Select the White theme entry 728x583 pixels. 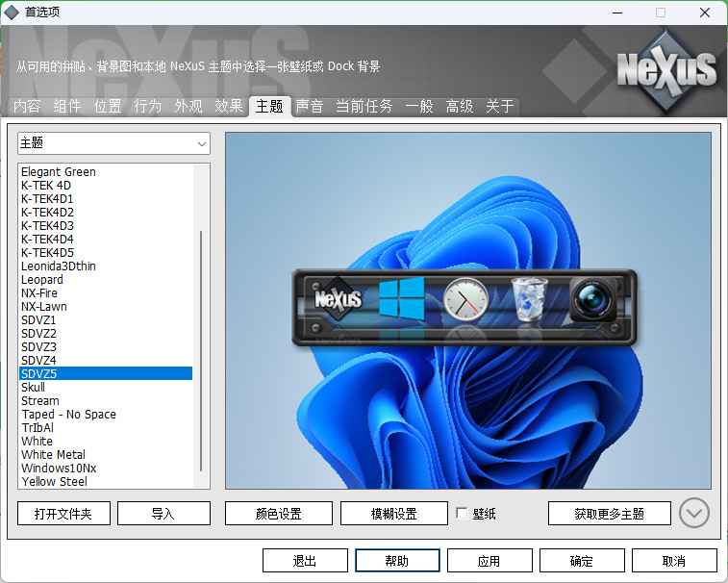coord(106,442)
